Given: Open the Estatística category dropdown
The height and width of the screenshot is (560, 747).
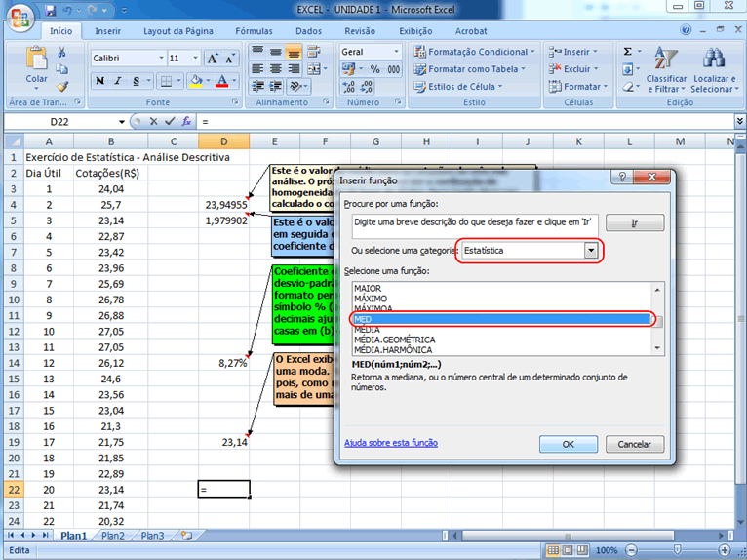Looking at the screenshot, I should [590, 251].
